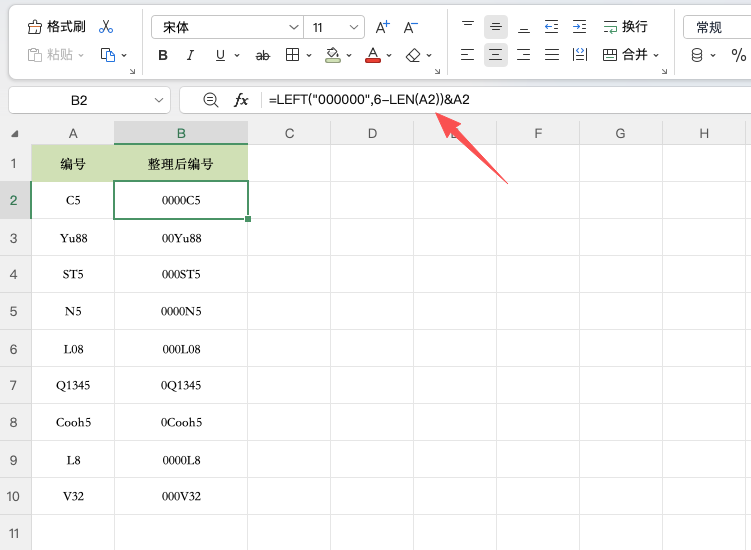This screenshot has height=550, width=751.
Task: Click the clear formatting eraser icon
Action: tap(413, 55)
